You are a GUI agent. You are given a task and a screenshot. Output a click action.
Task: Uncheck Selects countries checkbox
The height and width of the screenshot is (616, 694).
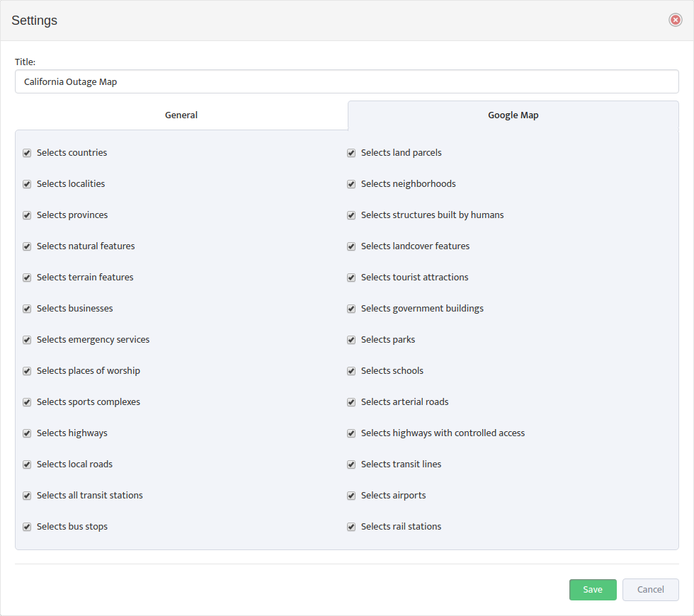[x=27, y=153]
